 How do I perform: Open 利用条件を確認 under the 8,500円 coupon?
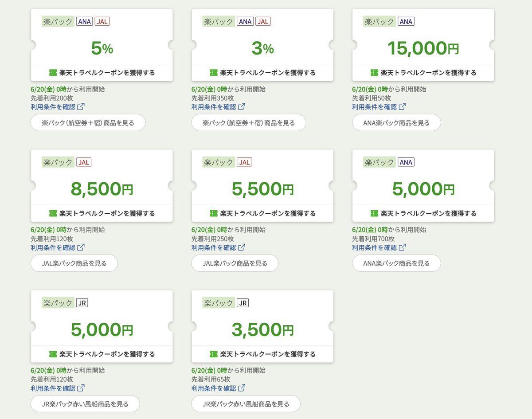tap(53, 247)
